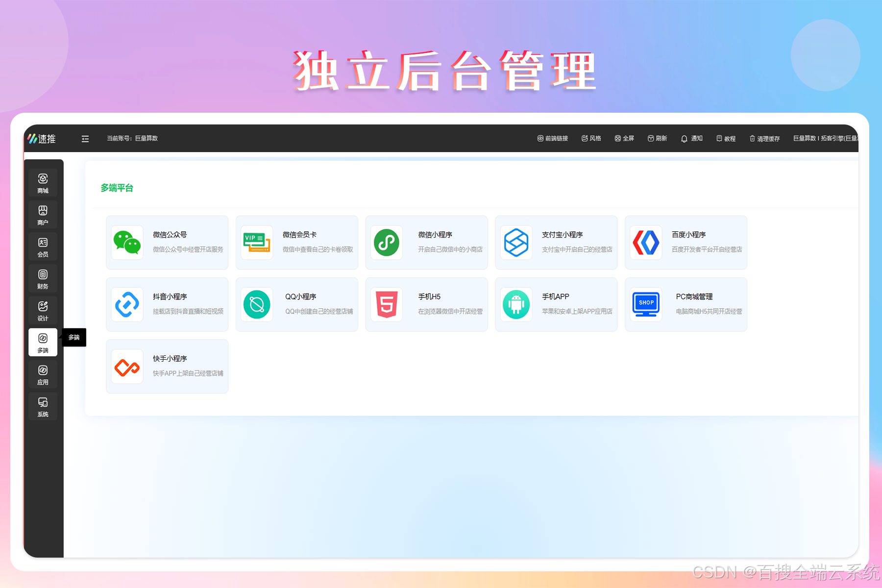Click the description 电脑商城H5共同开店经营
The height and width of the screenshot is (588, 882).
(709, 312)
